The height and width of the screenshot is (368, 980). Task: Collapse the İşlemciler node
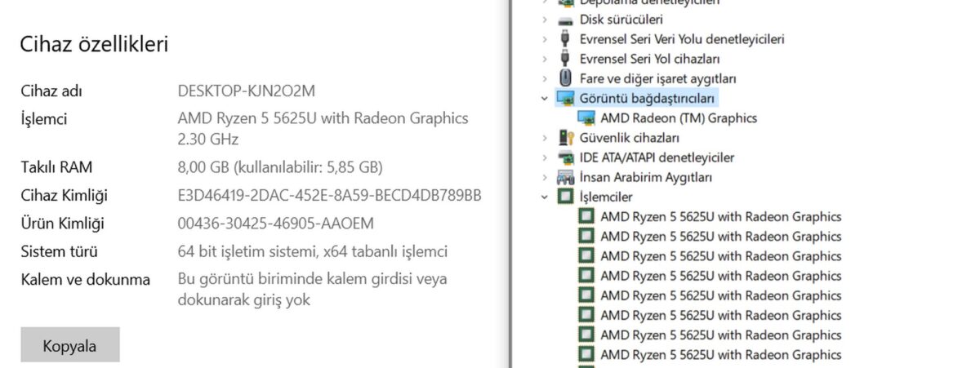pyautogui.click(x=545, y=197)
